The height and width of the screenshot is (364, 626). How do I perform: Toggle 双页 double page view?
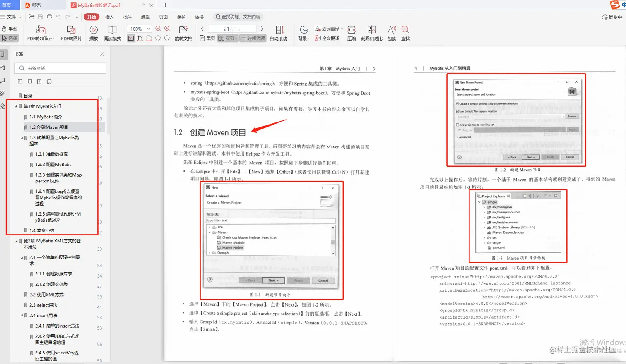tap(228, 38)
